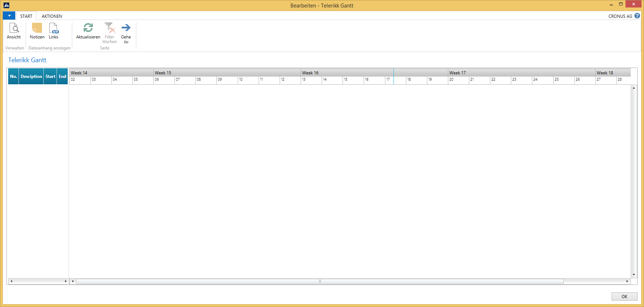Grab the timeline horizontal scrollbar thumb
Image resolution: width=644 pixels, height=307 pixels.
(320, 281)
